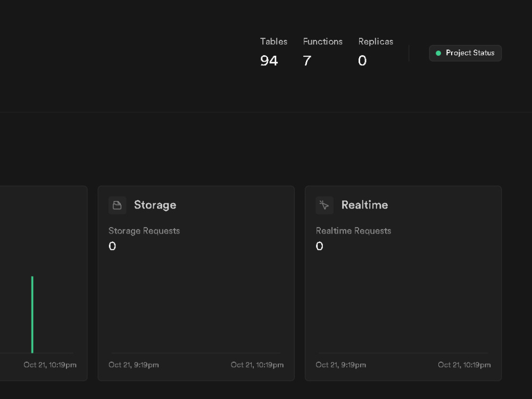Click leftmost chart end time Oct 21, 10:19pm
532x399 pixels.
(x=50, y=365)
